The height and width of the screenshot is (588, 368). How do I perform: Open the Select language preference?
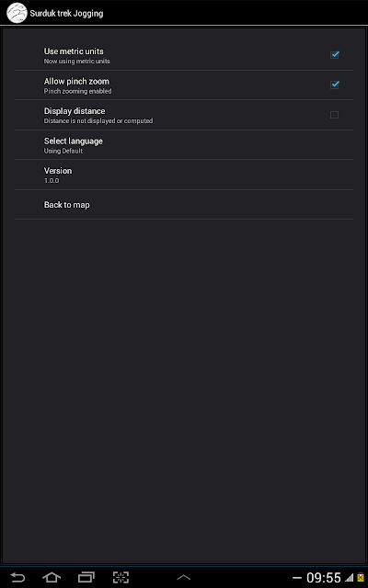(184, 145)
